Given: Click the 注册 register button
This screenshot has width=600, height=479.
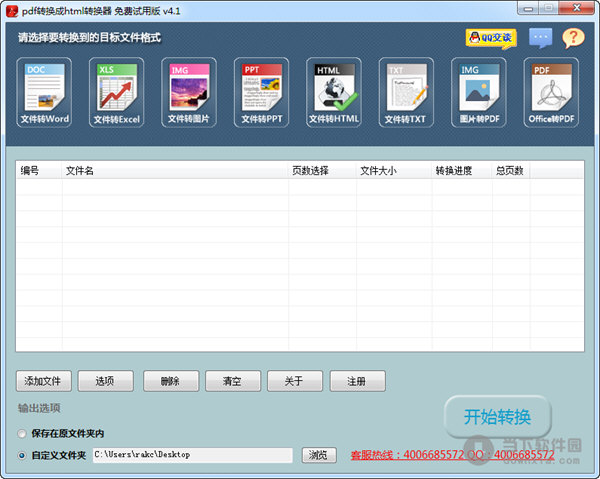Looking at the screenshot, I should 357,381.
